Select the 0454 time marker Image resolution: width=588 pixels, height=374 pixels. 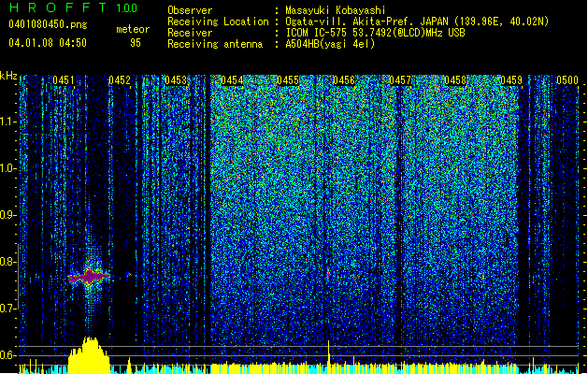pos(232,80)
